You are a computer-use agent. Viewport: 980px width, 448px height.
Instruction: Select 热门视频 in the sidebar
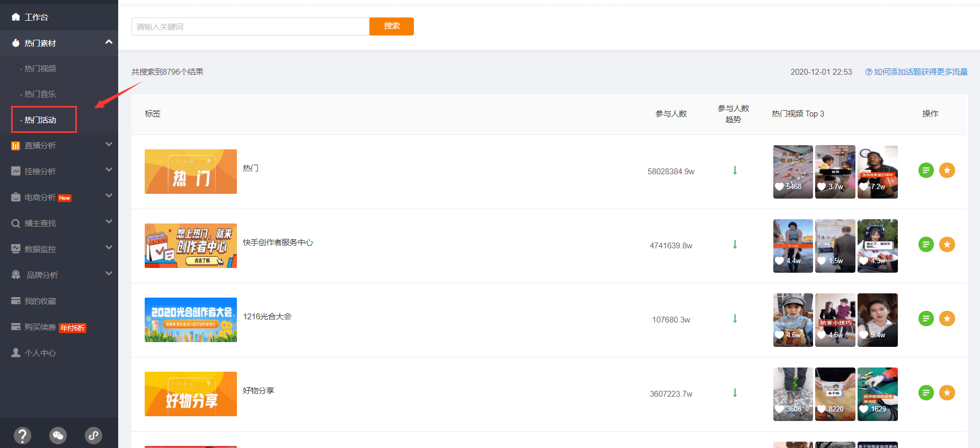(40, 69)
